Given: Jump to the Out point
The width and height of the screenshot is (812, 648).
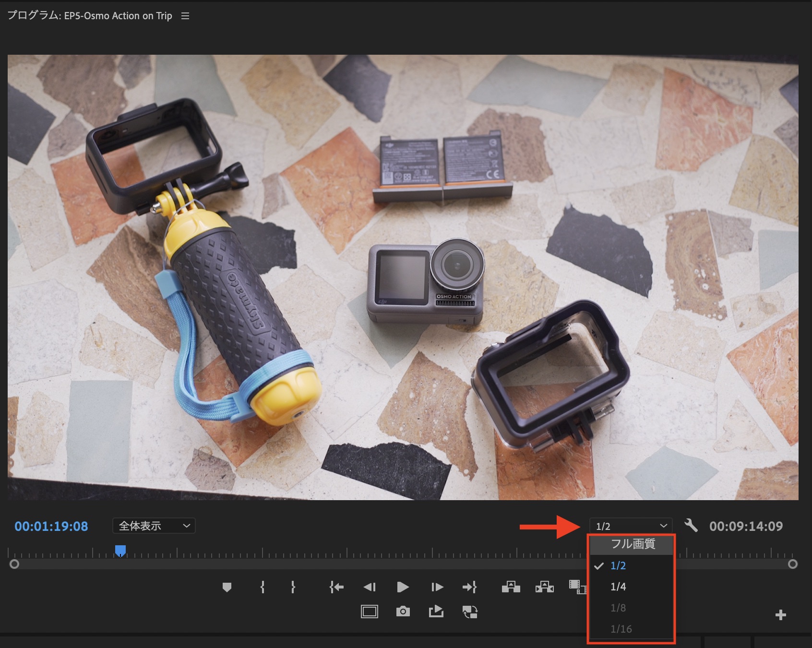Looking at the screenshot, I should [469, 587].
